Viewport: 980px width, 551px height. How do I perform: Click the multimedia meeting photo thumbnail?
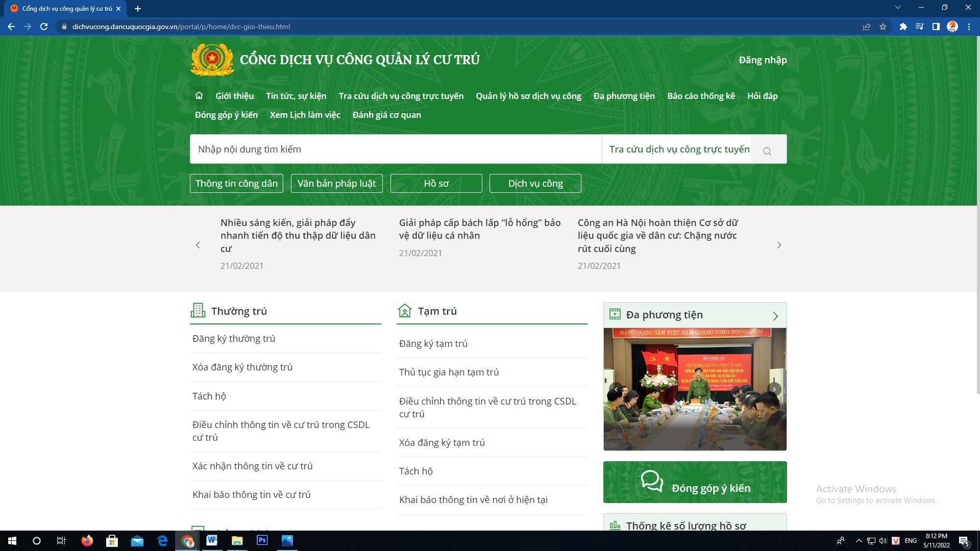[x=695, y=389]
